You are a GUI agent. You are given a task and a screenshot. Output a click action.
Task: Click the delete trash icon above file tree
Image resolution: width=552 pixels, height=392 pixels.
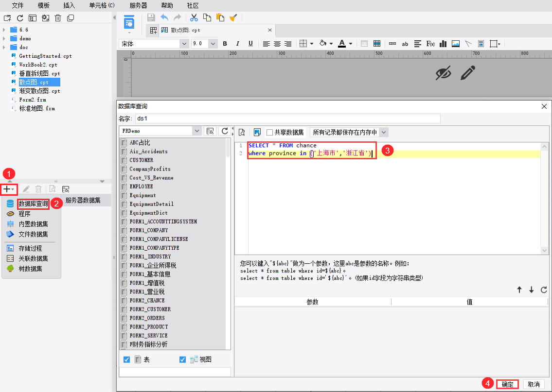point(58,18)
